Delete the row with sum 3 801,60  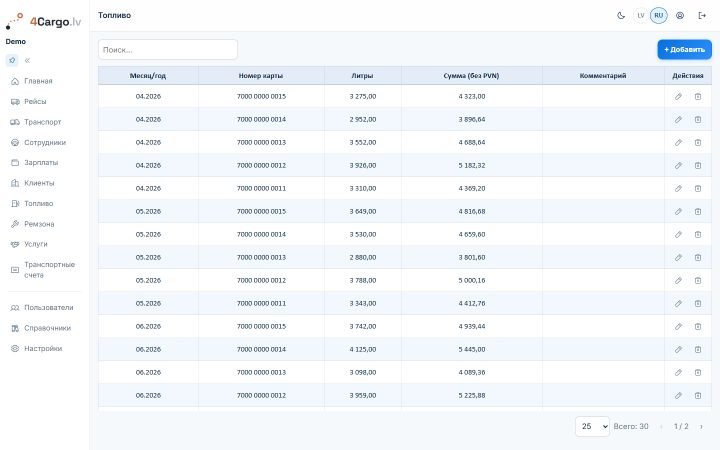(x=698, y=257)
